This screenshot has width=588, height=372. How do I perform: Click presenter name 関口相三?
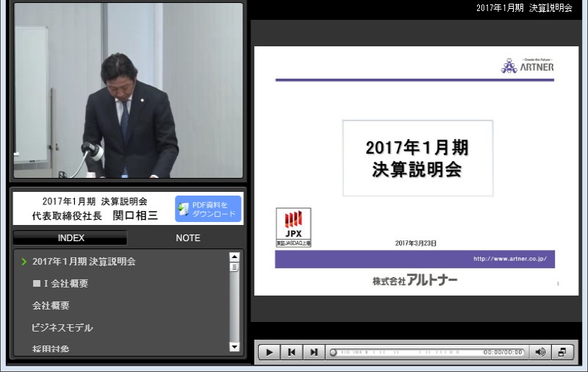(x=135, y=215)
